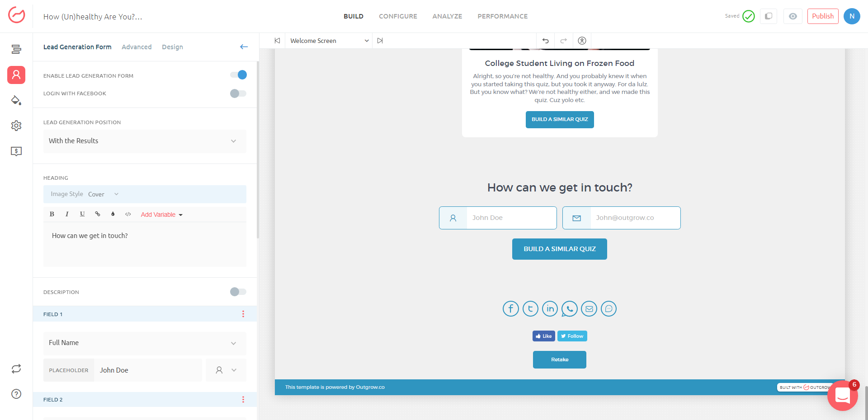Go to next screen arrow
Image resolution: width=868 pixels, height=420 pixels.
[x=380, y=41]
